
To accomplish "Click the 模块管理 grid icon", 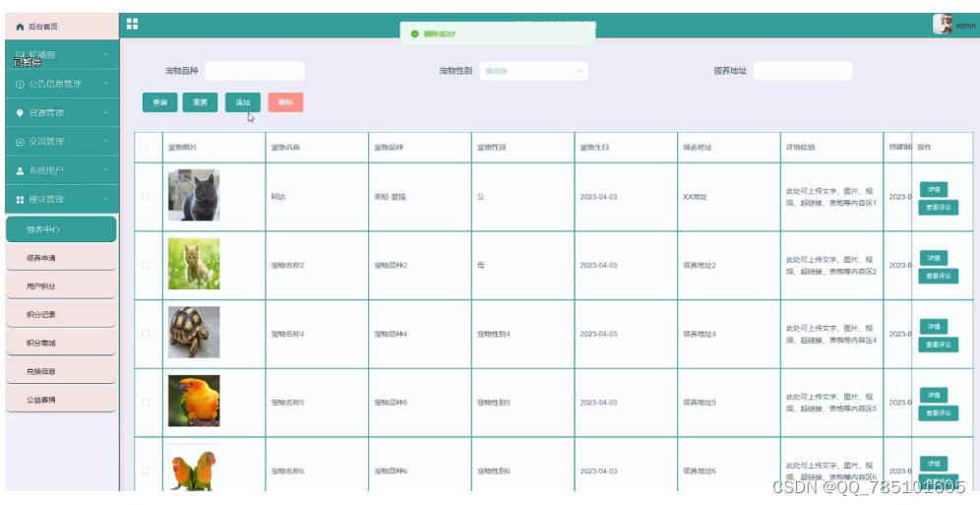I will click(x=20, y=200).
